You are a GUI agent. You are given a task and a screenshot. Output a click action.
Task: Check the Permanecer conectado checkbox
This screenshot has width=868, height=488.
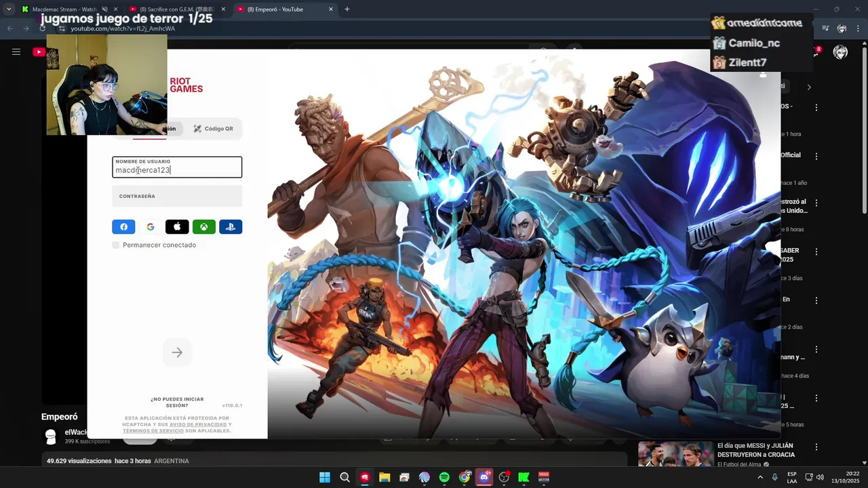[116, 245]
